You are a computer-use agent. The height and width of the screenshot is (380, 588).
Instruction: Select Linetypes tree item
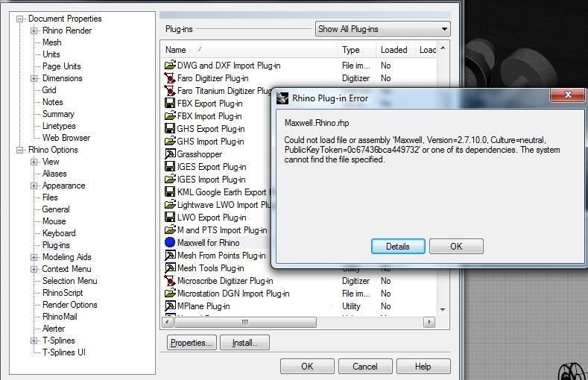[59, 126]
